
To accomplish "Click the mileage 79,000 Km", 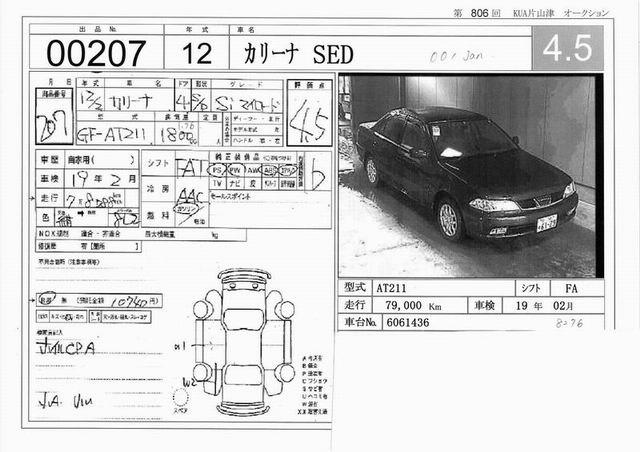I will click(x=413, y=305).
